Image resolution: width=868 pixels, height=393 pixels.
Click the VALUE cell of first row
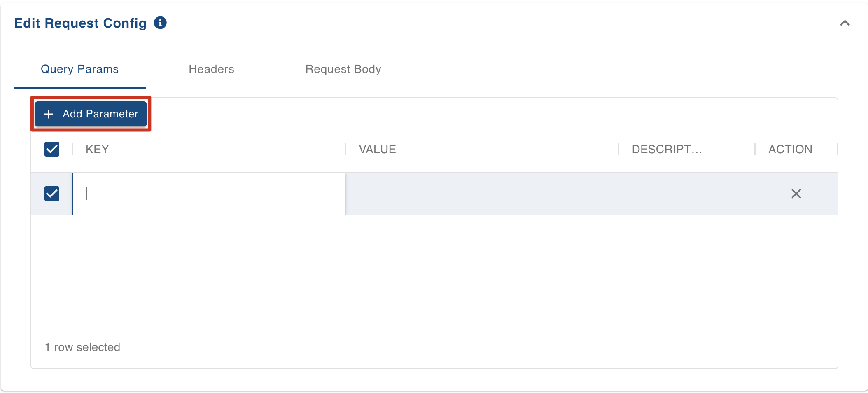pos(482,194)
